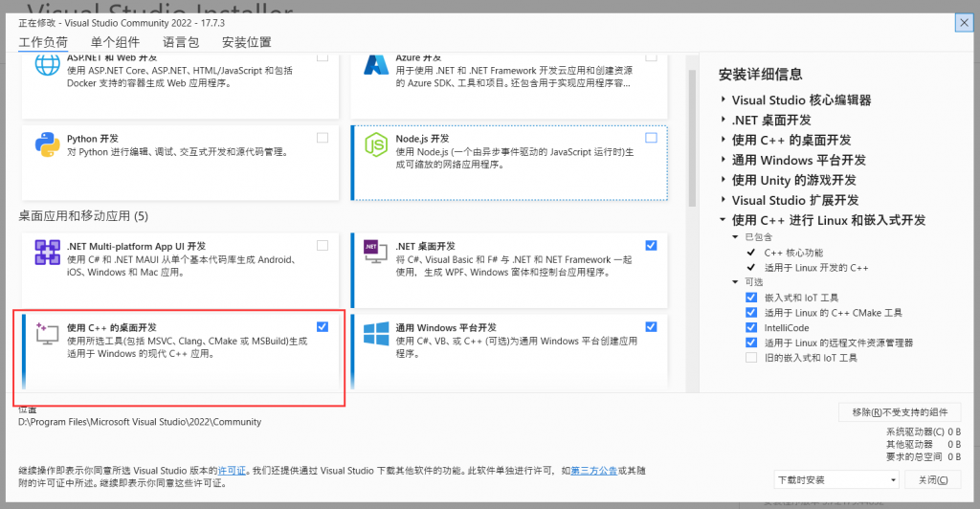
Task: Uncheck the .NET 桌面开发 workload checkbox
Action: point(651,246)
